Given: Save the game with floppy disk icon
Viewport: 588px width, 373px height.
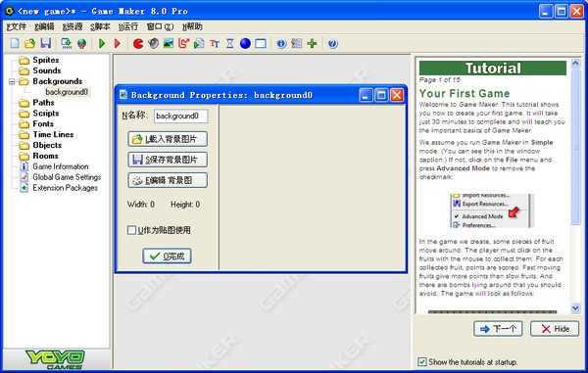Looking at the screenshot, I should pyautogui.click(x=46, y=43).
